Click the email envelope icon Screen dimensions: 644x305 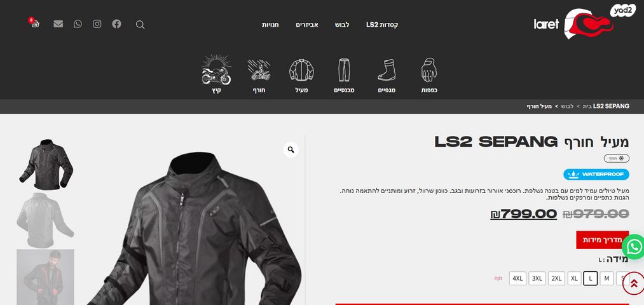tap(58, 24)
